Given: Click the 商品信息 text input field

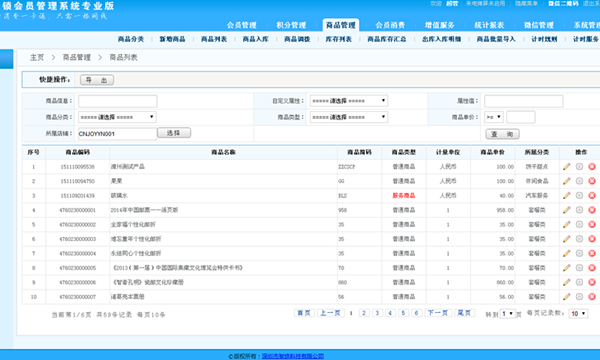Looking at the screenshot, I should [x=117, y=101].
